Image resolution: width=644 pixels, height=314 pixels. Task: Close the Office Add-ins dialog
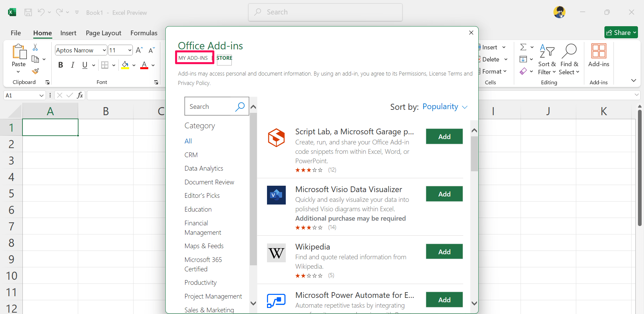[x=471, y=33]
